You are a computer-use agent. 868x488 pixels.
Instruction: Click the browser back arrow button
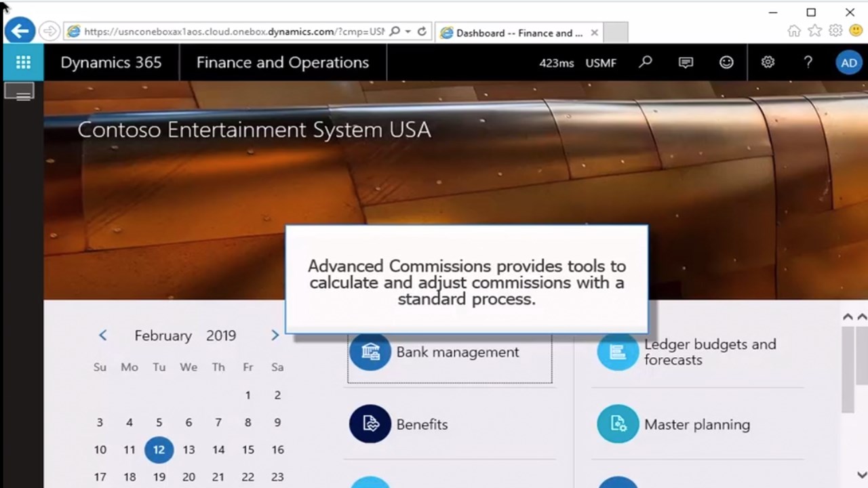coord(20,30)
